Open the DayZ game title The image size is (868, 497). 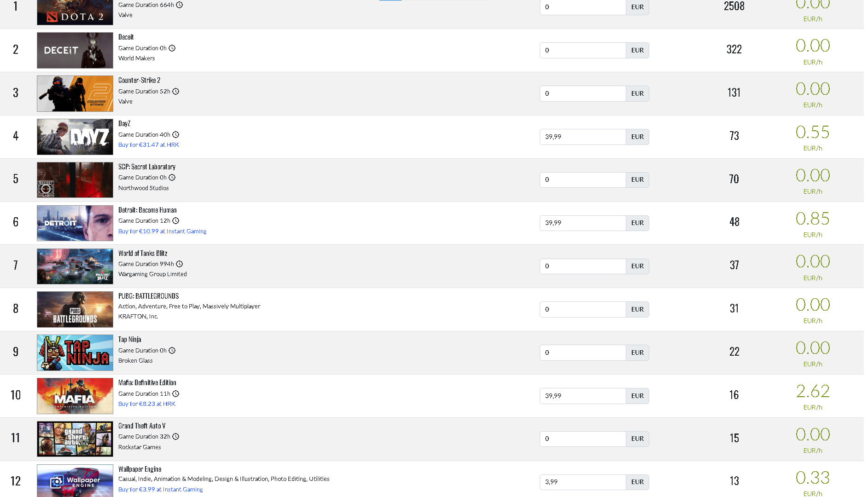pyautogui.click(x=124, y=124)
